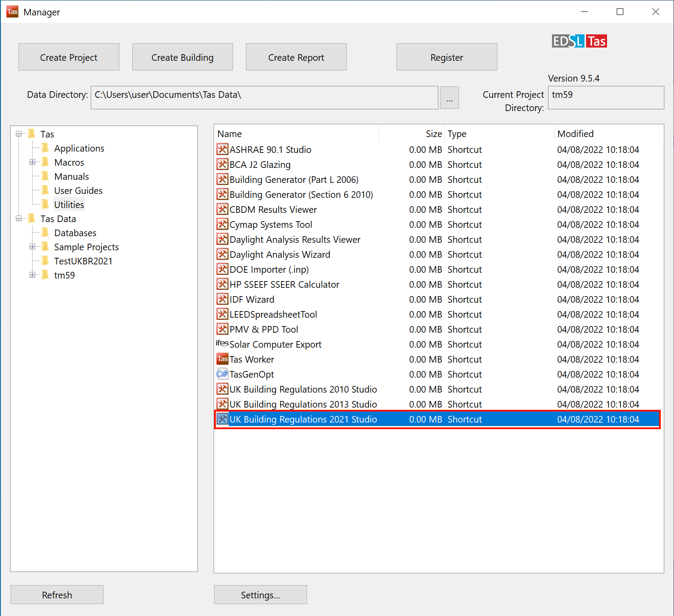Expand the Sample Projects tree node
The width and height of the screenshot is (674, 616).
pos(32,246)
